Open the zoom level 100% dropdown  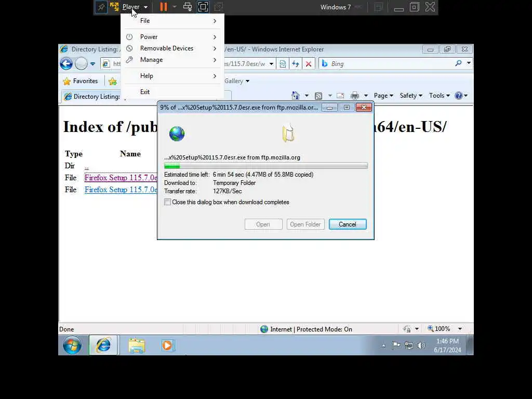coord(460,329)
